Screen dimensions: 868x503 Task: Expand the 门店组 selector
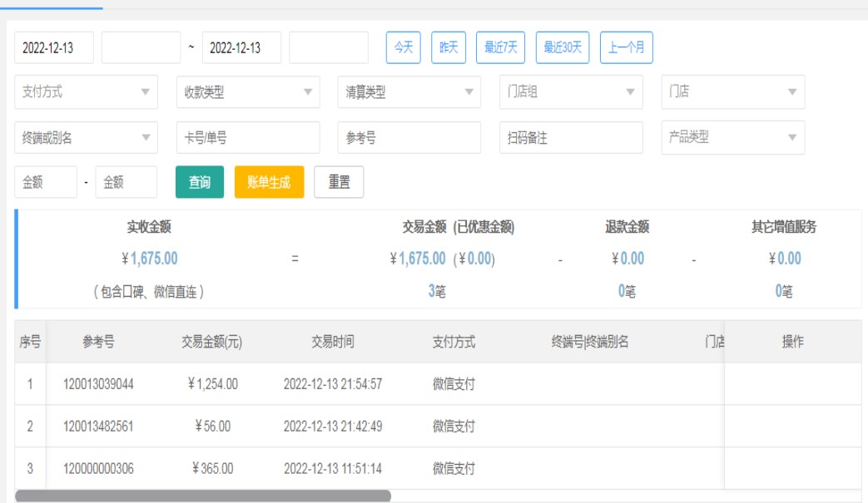pos(570,92)
